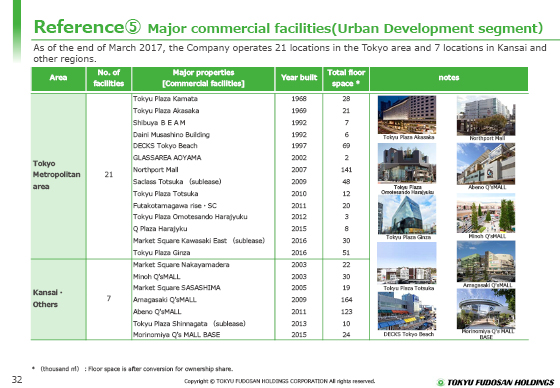
Task: Click the 'Total floor space' column header
Action: [x=346, y=78]
